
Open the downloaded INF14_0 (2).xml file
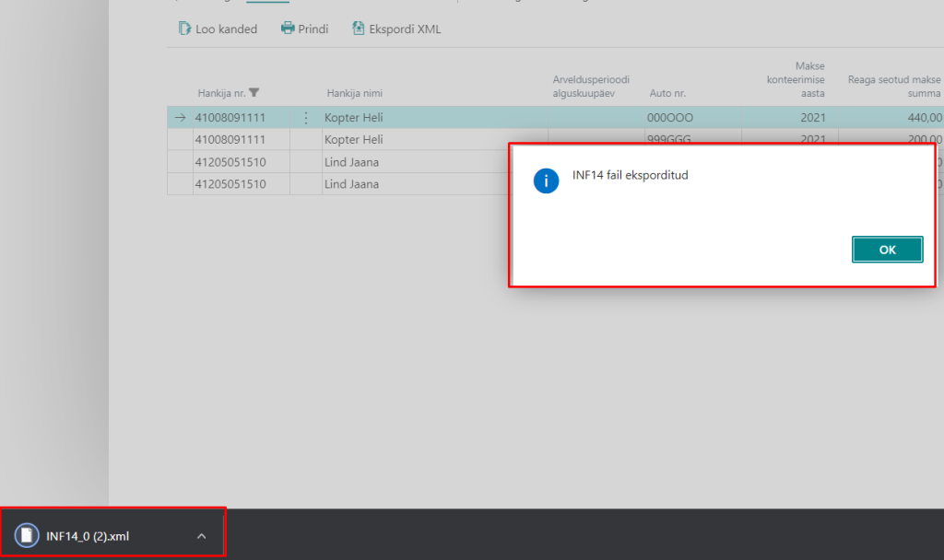[x=88, y=536]
